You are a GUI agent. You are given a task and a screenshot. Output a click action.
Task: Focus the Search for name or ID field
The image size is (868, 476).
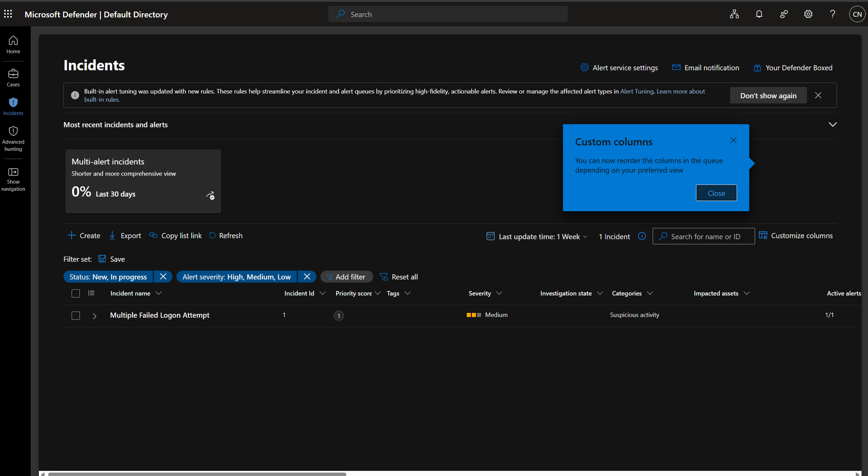coord(704,236)
